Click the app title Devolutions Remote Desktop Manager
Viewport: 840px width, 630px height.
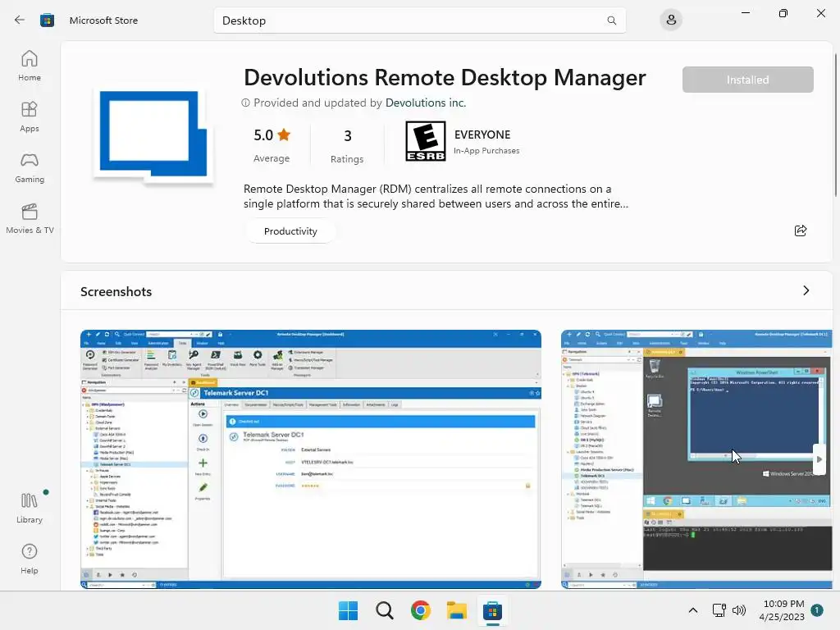[445, 78]
